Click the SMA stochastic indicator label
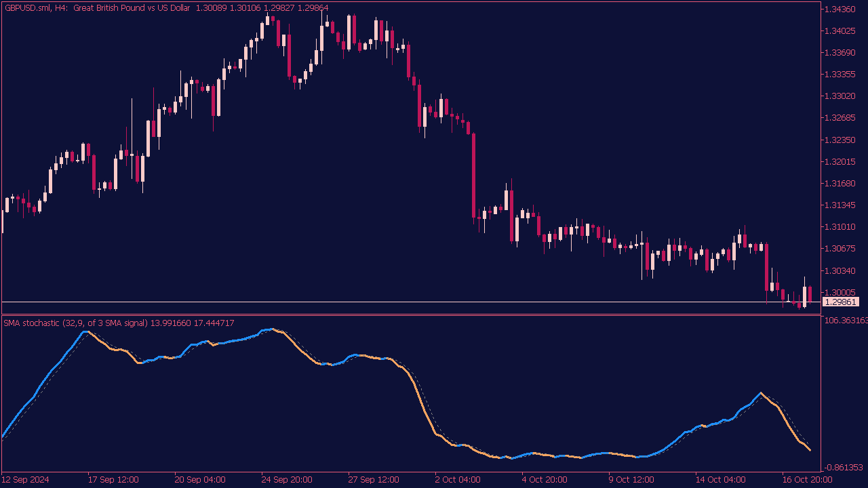The image size is (868, 488). 119,323
